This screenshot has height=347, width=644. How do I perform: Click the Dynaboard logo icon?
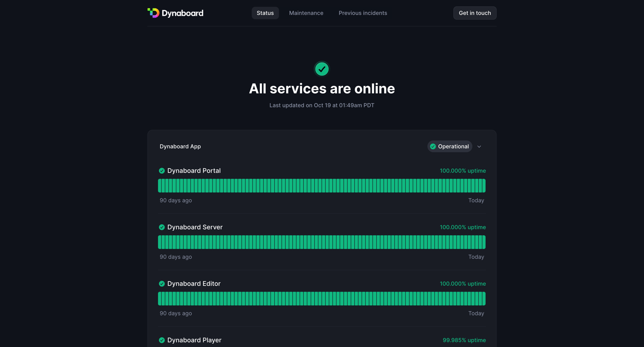[153, 13]
